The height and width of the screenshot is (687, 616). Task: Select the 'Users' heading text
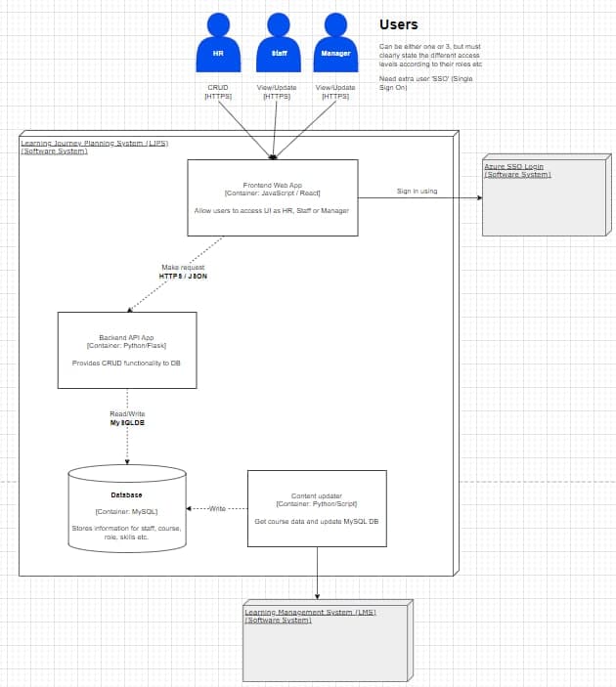(x=399, y=24)
